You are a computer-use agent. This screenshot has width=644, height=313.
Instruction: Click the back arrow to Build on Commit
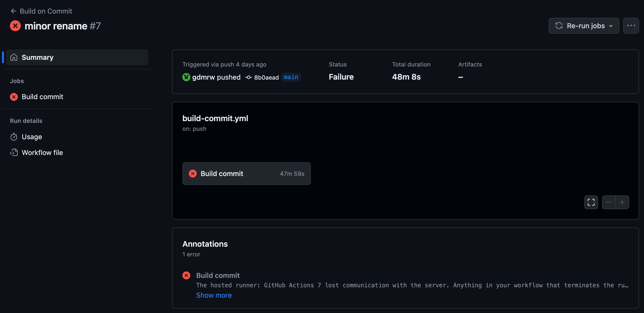click(14, 11)
